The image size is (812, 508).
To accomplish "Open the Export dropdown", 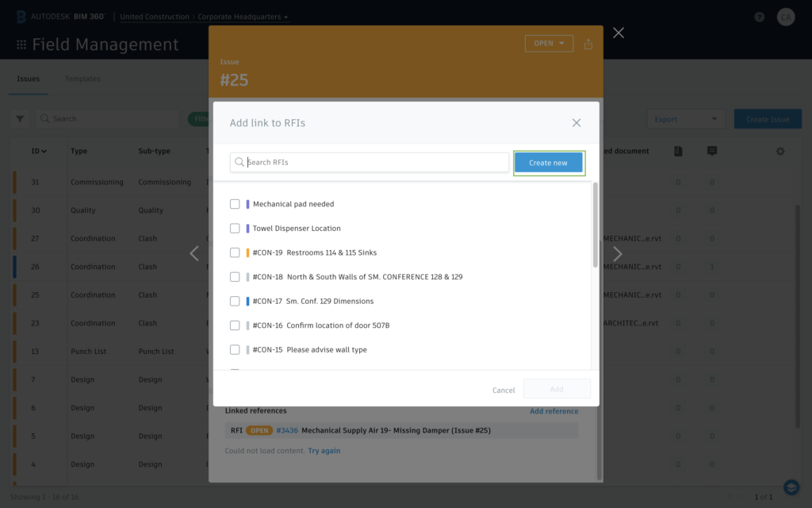I will 685,118.
